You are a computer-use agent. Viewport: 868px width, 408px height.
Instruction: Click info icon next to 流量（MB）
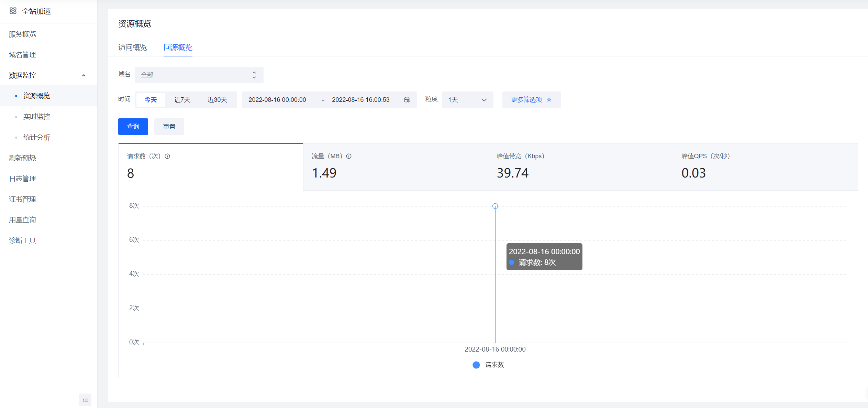point(349,156)
